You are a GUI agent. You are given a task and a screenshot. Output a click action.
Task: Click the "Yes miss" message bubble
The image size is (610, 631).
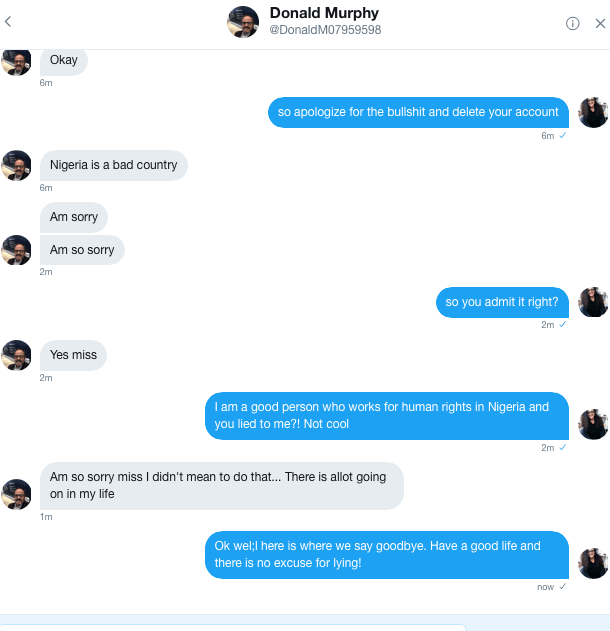tap(72, 355)
